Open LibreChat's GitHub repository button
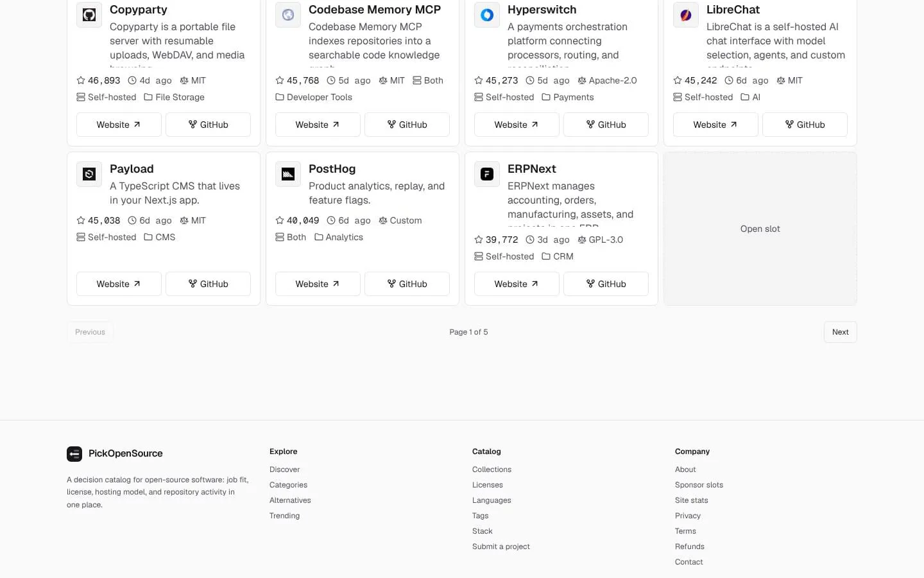This screenshot has height=578, width=924. coord(805,125)
